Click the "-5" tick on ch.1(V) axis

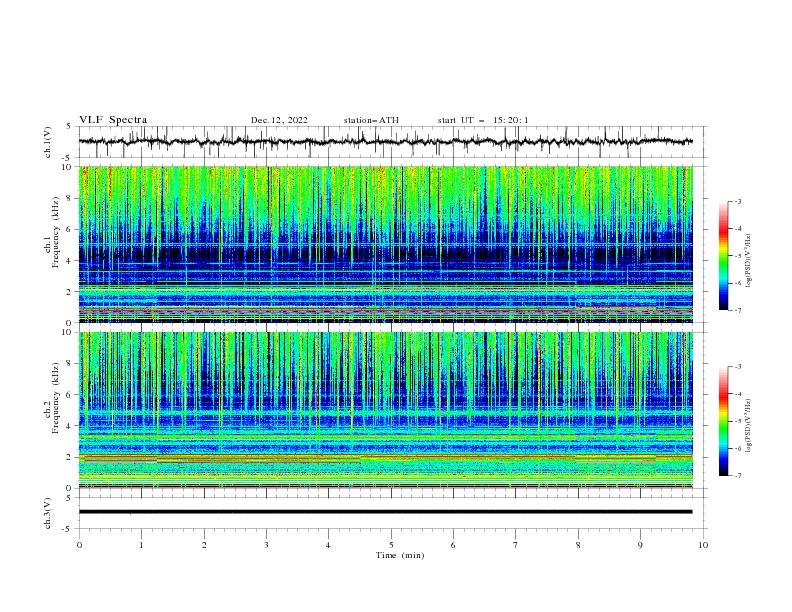pos(68,158)
